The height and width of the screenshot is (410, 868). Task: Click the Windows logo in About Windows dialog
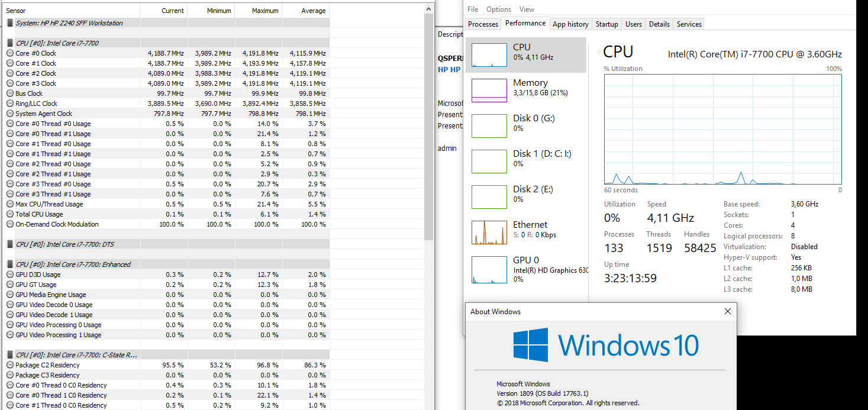click(530, 344)
